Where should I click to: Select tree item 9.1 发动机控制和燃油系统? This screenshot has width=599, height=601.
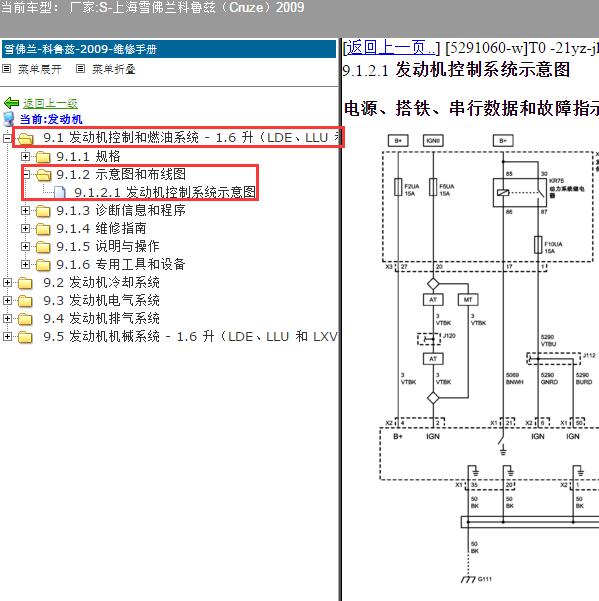tap(192, 138)
